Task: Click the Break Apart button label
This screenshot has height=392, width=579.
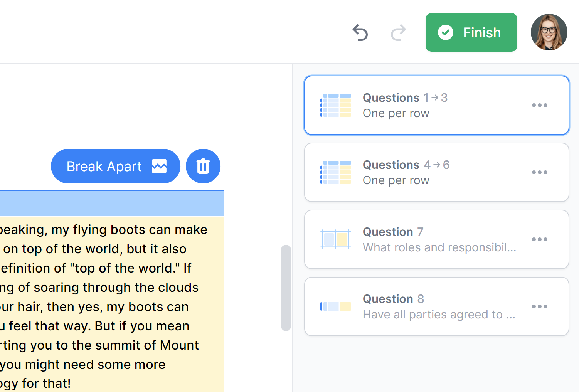Action: pos(104,167)
